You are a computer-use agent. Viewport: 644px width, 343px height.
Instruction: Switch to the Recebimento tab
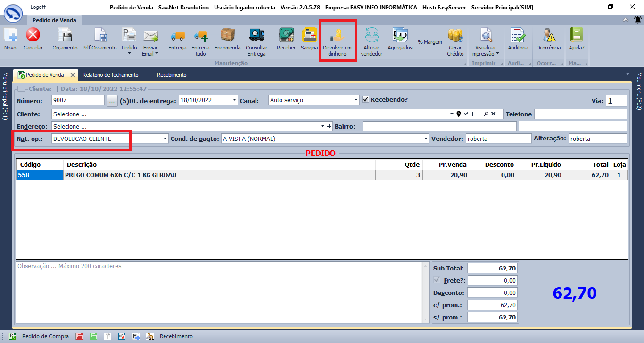tap(172, 75)
